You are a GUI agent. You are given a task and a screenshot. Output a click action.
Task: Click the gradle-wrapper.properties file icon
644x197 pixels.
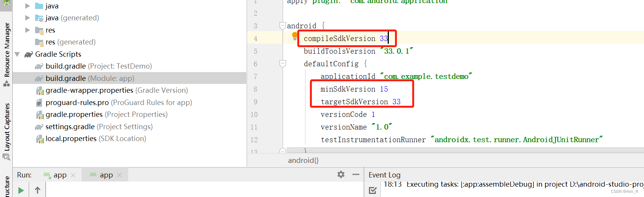pos(39,90)
